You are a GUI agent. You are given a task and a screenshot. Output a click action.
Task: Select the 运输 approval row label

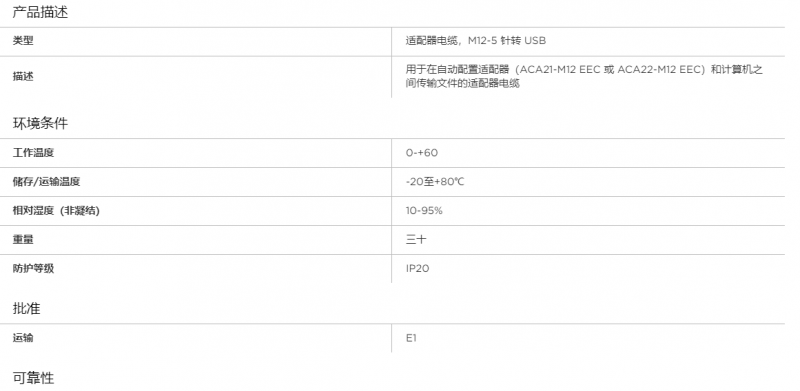click(x=23, y=338)
